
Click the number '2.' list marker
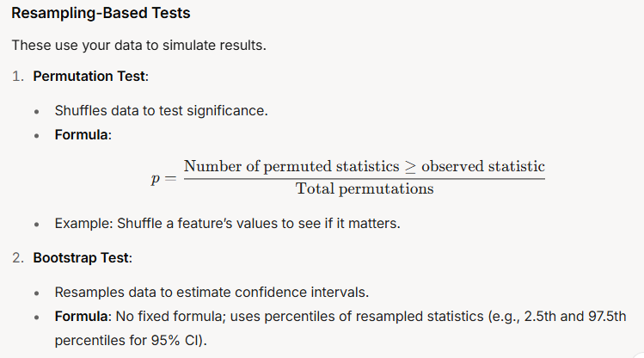(x=18, y=258)
